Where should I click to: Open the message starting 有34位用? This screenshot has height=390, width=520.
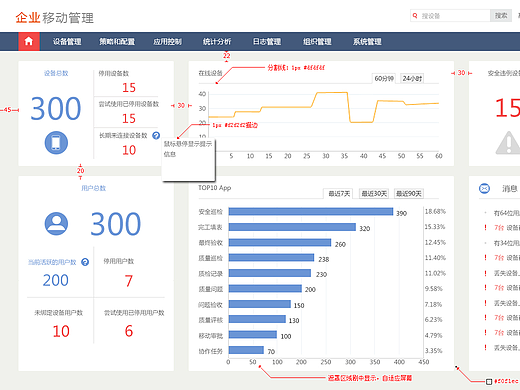(x=506, y=243)
